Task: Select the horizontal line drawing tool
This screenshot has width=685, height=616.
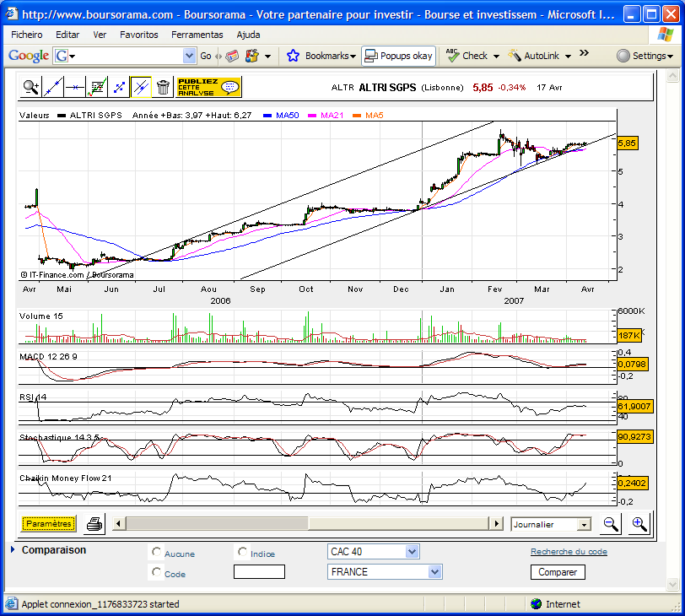Action: [x=75, y=88]
